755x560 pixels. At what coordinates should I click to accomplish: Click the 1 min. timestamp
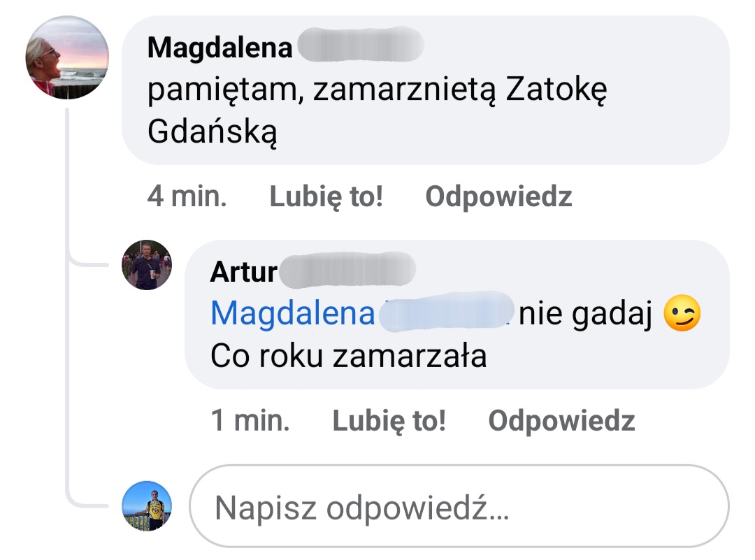(250, 421)
